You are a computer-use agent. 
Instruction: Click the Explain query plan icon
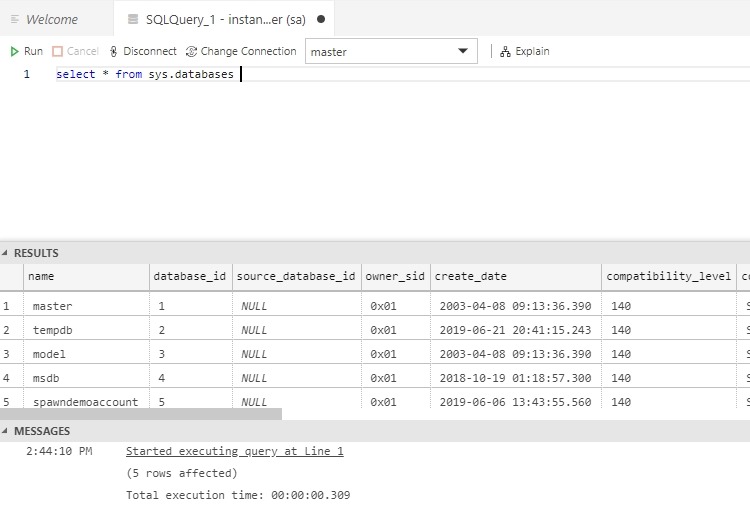[x=505, y=51]
